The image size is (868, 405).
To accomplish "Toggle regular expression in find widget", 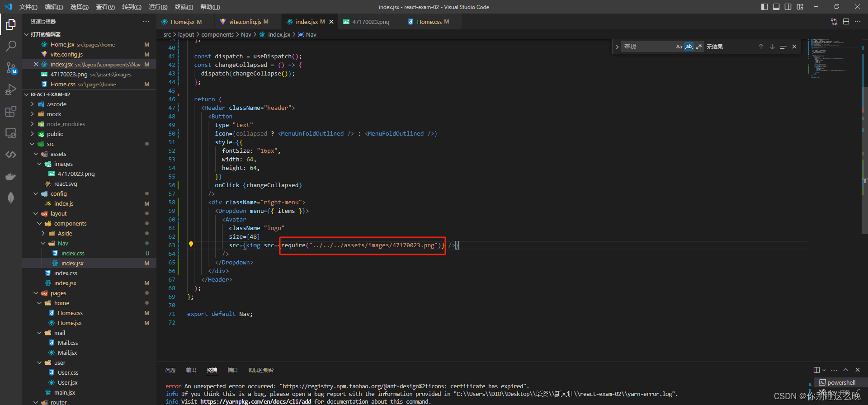I will (x=699, y=47).
